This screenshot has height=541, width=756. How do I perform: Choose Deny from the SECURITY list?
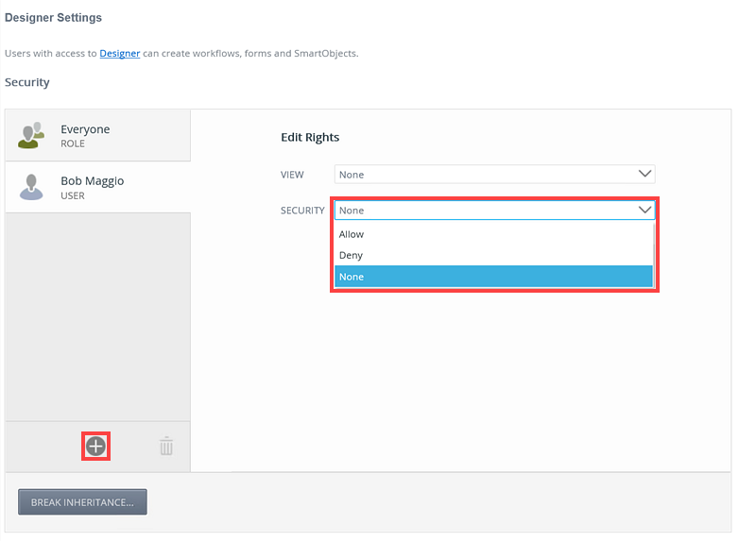point(351,255)
